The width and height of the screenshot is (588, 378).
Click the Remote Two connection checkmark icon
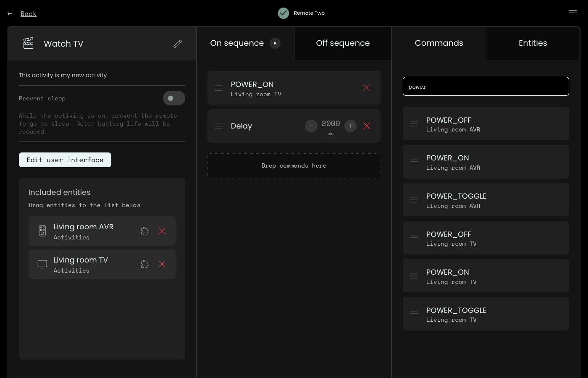pyautogui.click(x=283, y=13)
